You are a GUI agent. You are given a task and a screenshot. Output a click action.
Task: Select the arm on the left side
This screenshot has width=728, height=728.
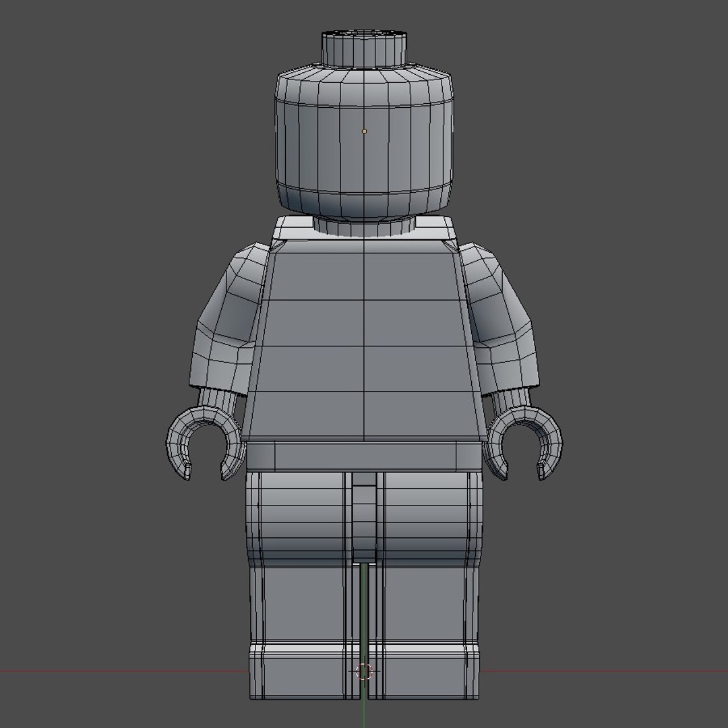click(x=228, y=320)
